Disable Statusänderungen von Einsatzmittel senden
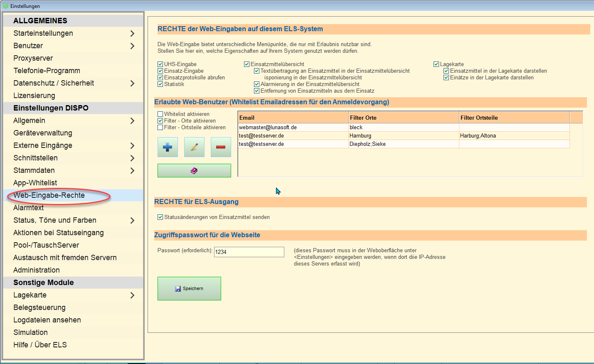 click(x=160, y=217)
